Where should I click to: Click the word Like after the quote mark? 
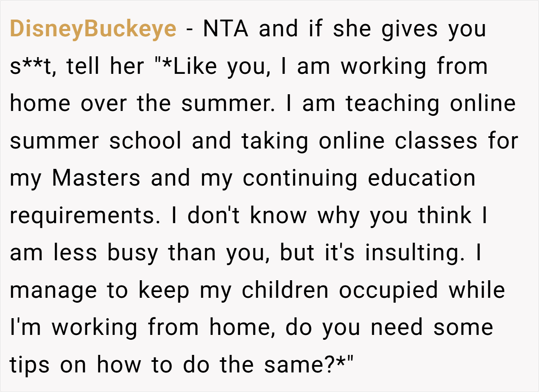coord(195,66)
